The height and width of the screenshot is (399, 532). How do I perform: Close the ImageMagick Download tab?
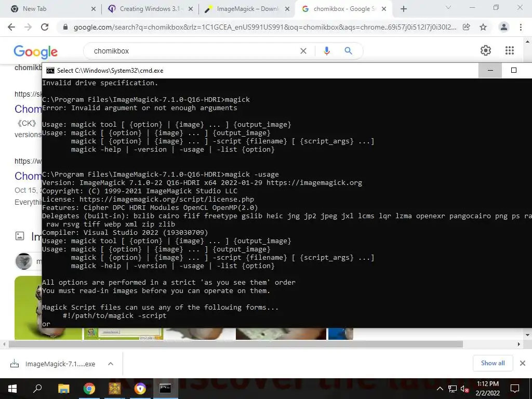click(287, 9)
